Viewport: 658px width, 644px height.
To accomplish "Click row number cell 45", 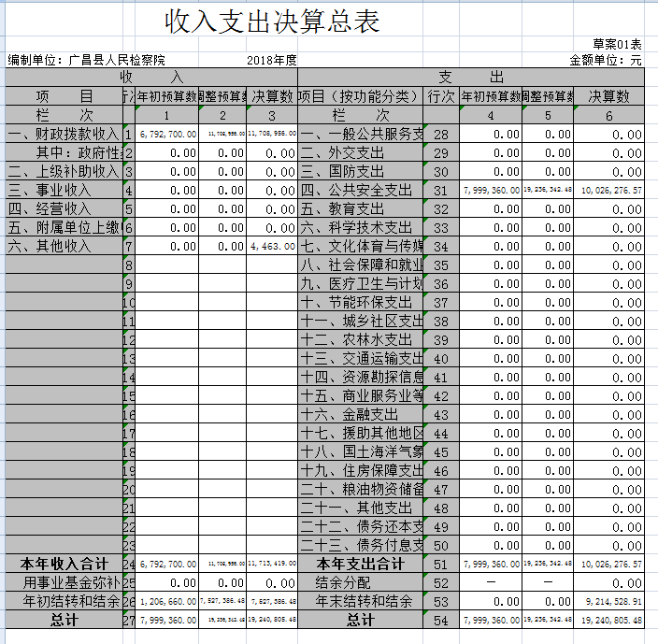I will tap(441, 452).
